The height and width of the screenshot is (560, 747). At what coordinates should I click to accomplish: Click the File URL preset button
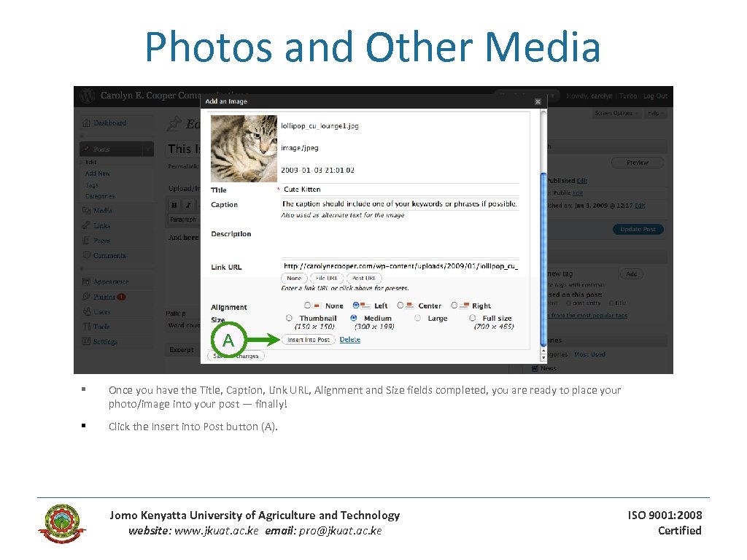326,278
